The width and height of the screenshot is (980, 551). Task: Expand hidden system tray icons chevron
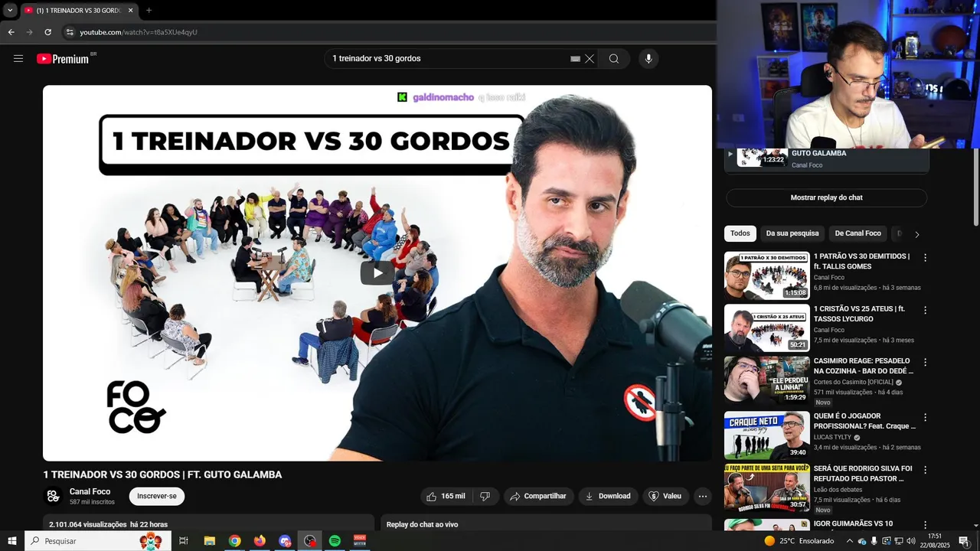849,541
